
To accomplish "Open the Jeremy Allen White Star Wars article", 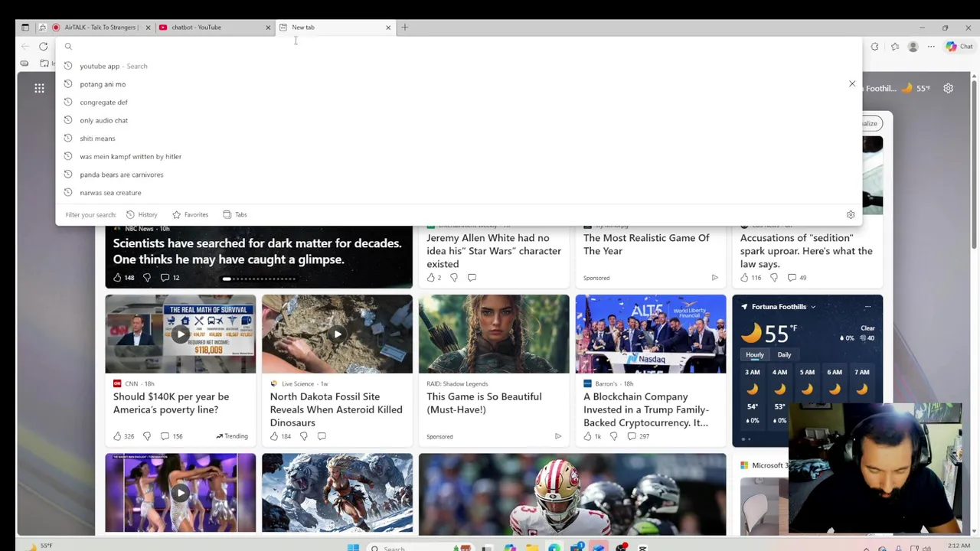I will (x=494, y=251).
